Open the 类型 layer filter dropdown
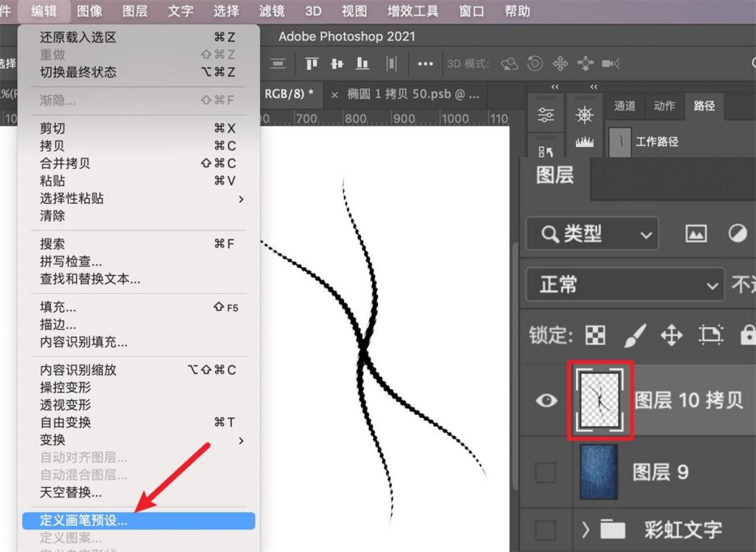This screenshot has height=552, width=756. point(592,234)
